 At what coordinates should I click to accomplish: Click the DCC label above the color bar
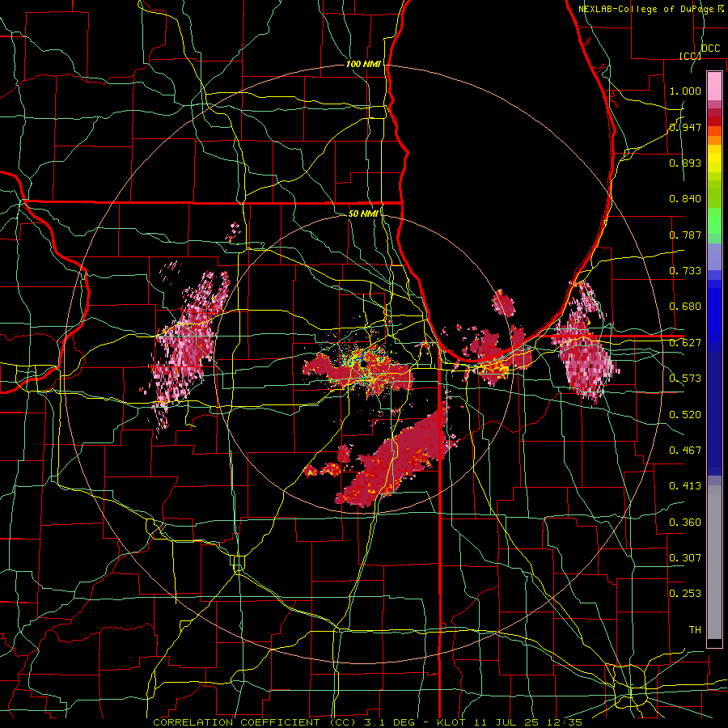click(x=710, y=49)
